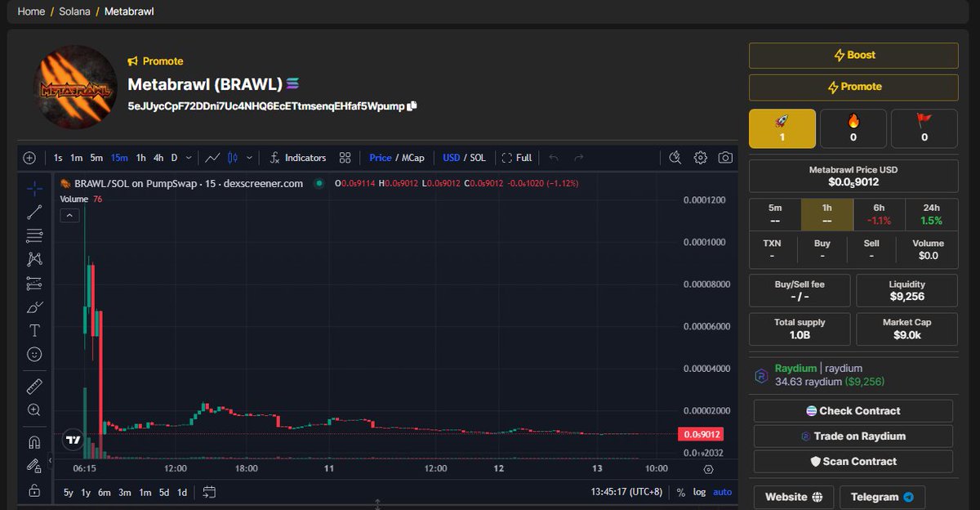The height and width of the screenshot is (510, 980).
Task: Click the Scan Contract button
Action: (853, 462)
